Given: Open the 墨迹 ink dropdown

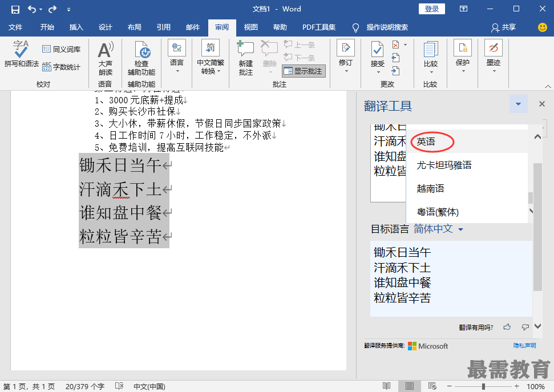Looking at the screenshot, I should (x=494, y=56).
